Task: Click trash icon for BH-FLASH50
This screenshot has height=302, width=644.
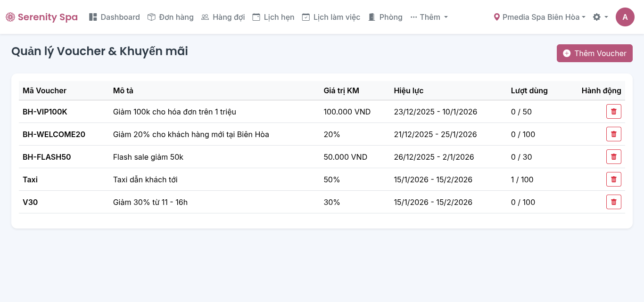Action: tap(613, 157)
